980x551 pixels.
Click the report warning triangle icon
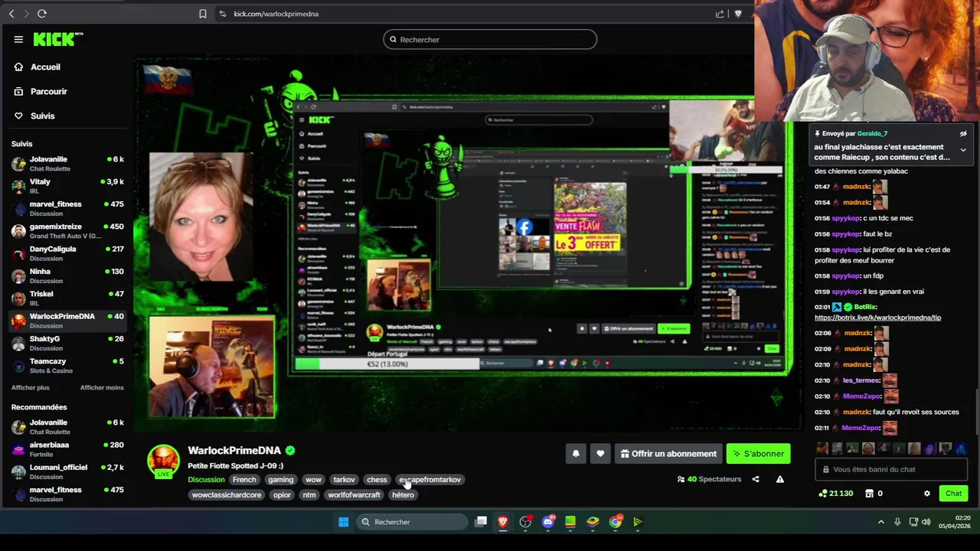pos(779,479)
